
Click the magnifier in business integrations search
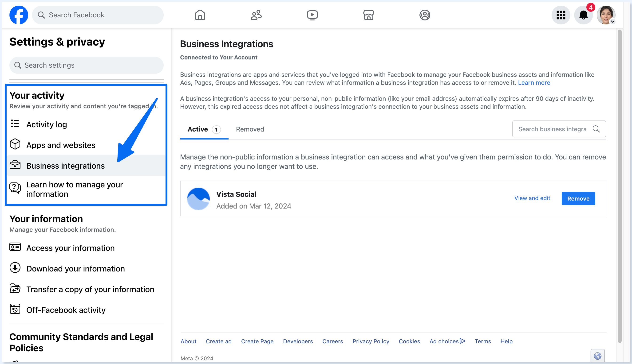596,129
